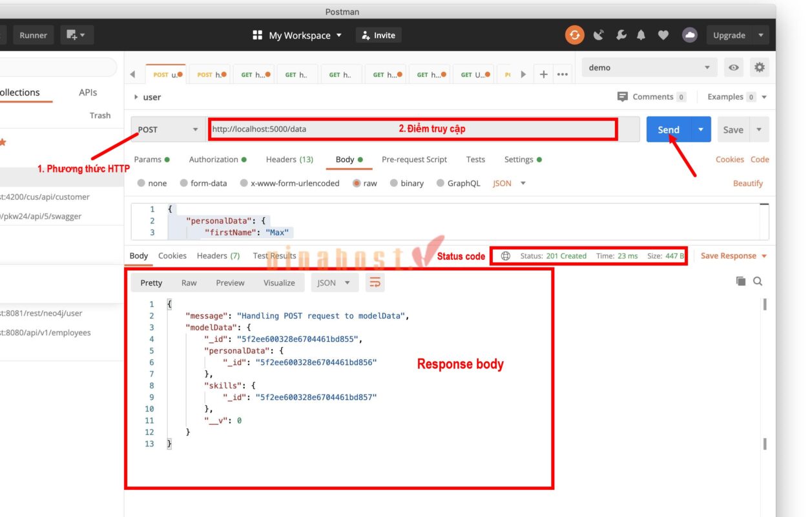The width and height of the screenshot is (812, 517).
Task: Click the blue Send button
Action: tap(669, 129)
